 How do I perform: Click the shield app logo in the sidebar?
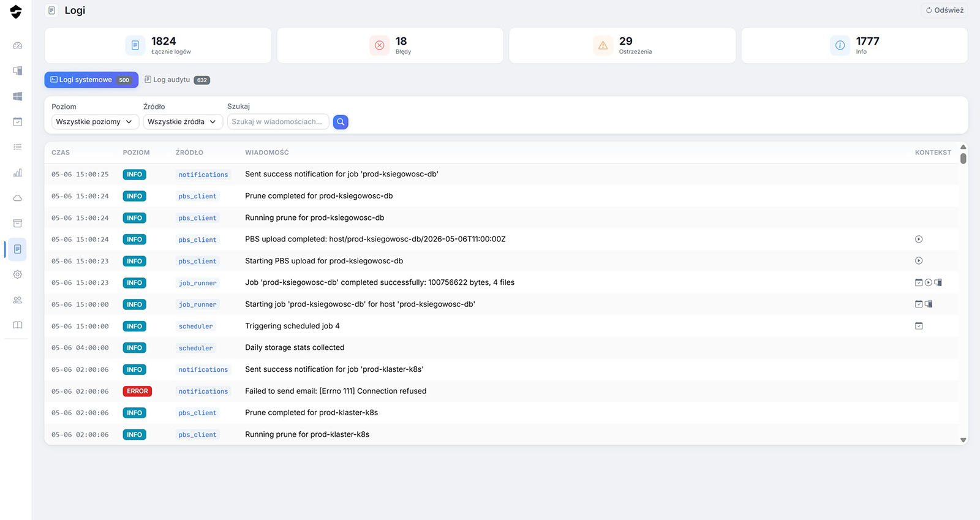(x=16, y=12)
